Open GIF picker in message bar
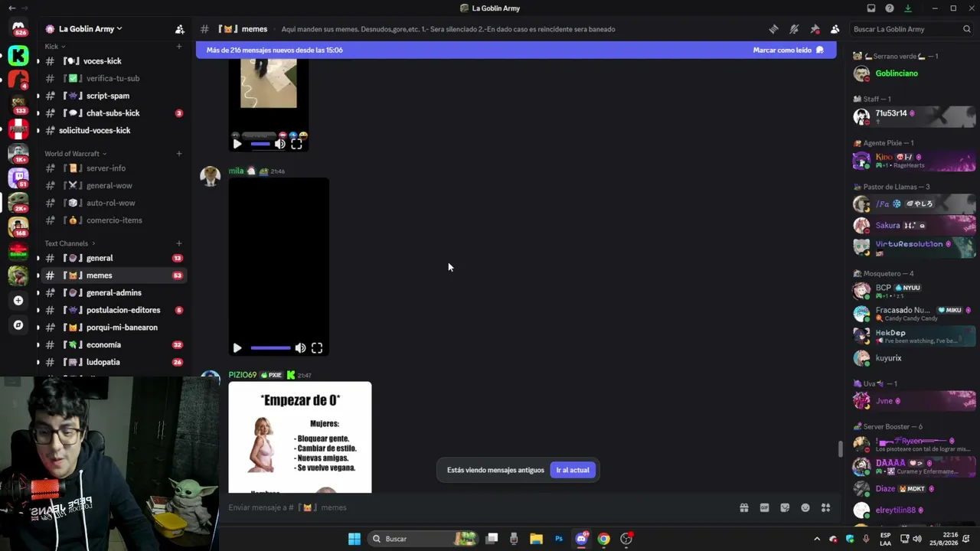 (764, 507)
